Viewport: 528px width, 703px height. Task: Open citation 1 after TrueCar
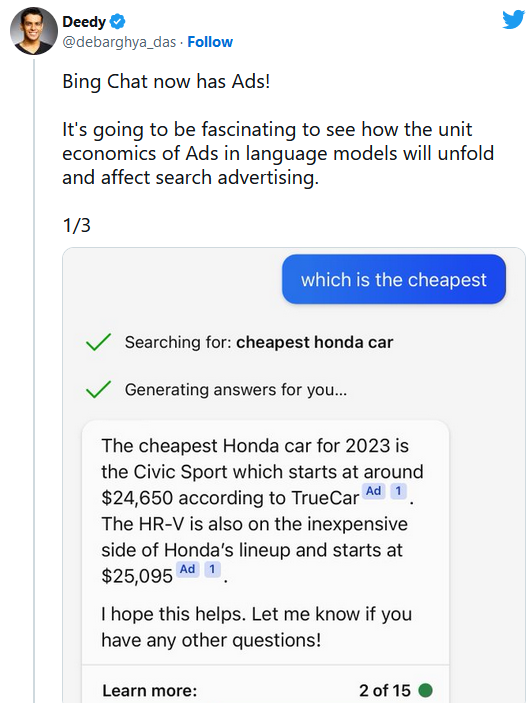click(x=398, y=491)
